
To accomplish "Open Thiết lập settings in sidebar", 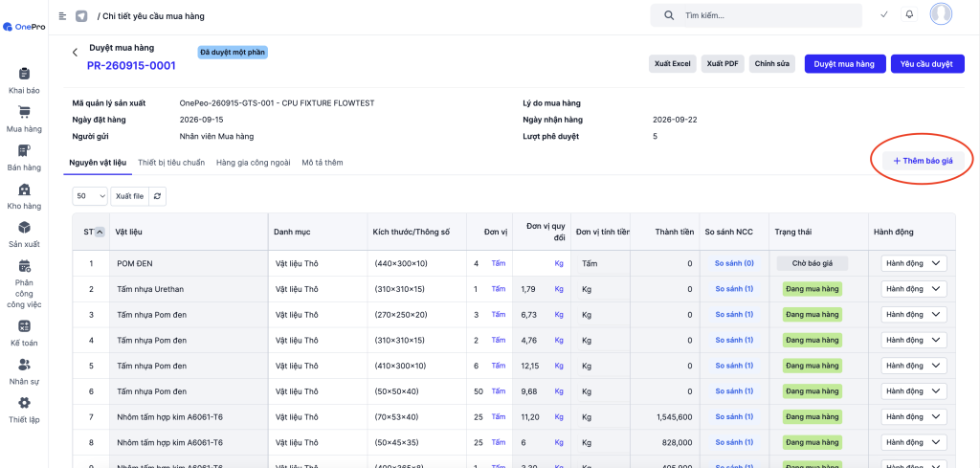I will click(24, 411).
